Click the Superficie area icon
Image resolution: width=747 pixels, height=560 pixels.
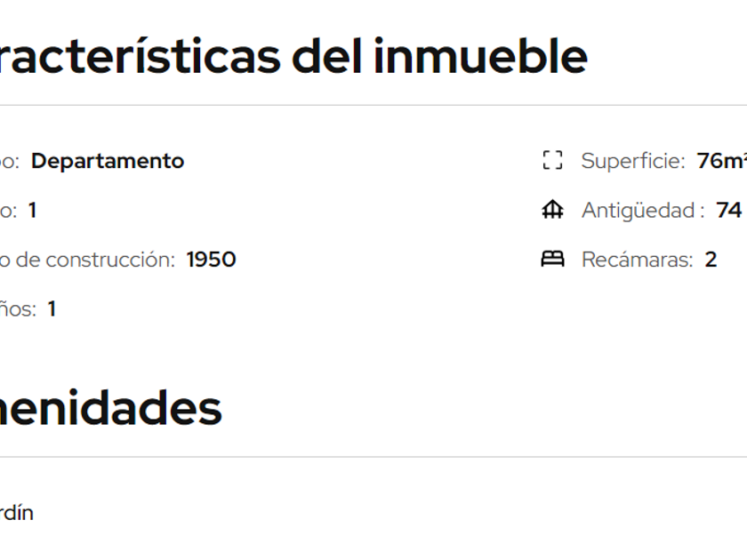[x=552, y=161]
